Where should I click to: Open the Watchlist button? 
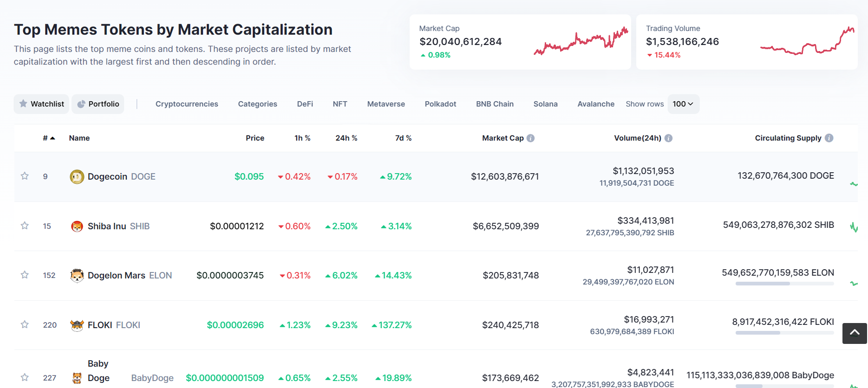coord(41,104)
